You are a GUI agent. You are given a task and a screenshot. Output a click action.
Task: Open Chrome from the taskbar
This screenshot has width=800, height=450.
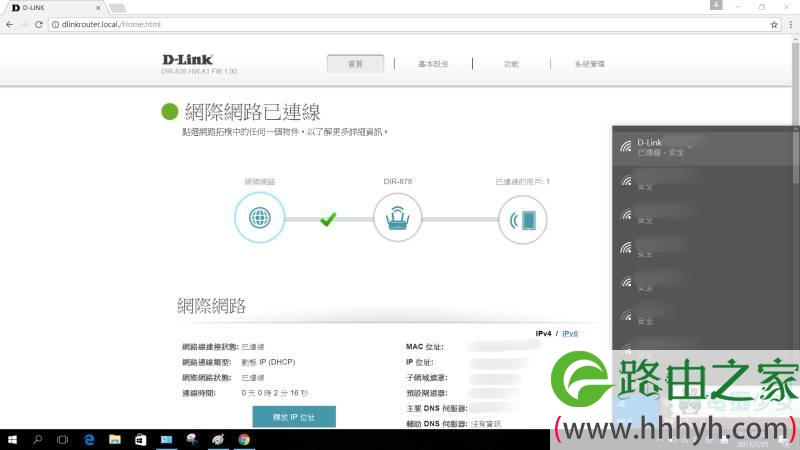244,439
